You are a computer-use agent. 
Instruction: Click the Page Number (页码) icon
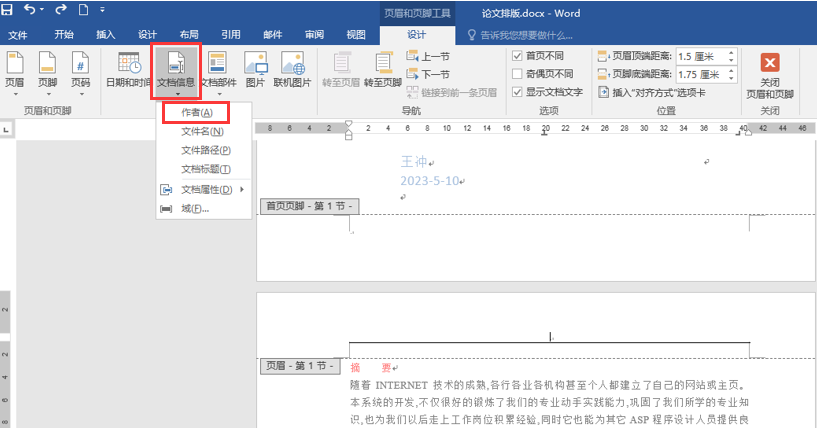tap(80, 70)
